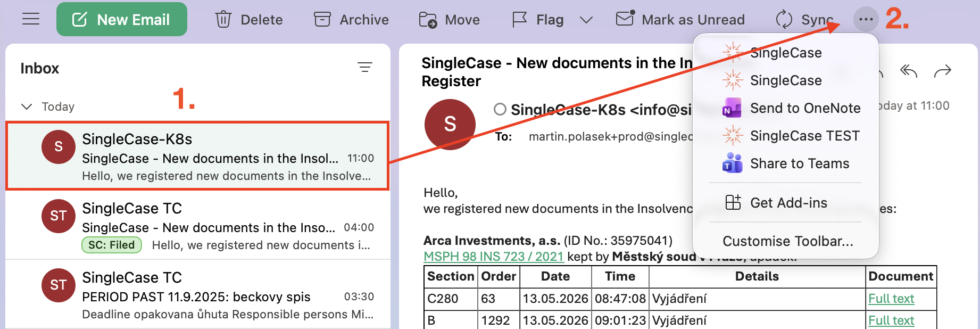Click Arca Investments, a.s. company name
980x329 pixels.
(x=492, y=241)
